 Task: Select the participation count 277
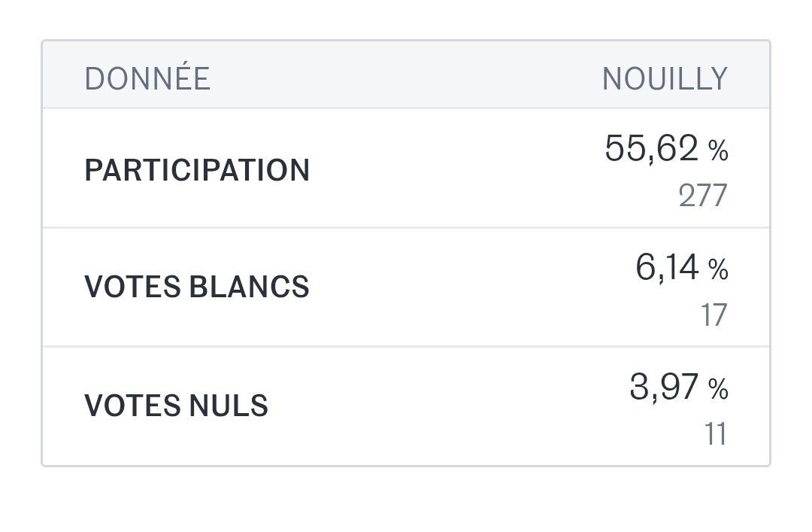tap(703, 196)
